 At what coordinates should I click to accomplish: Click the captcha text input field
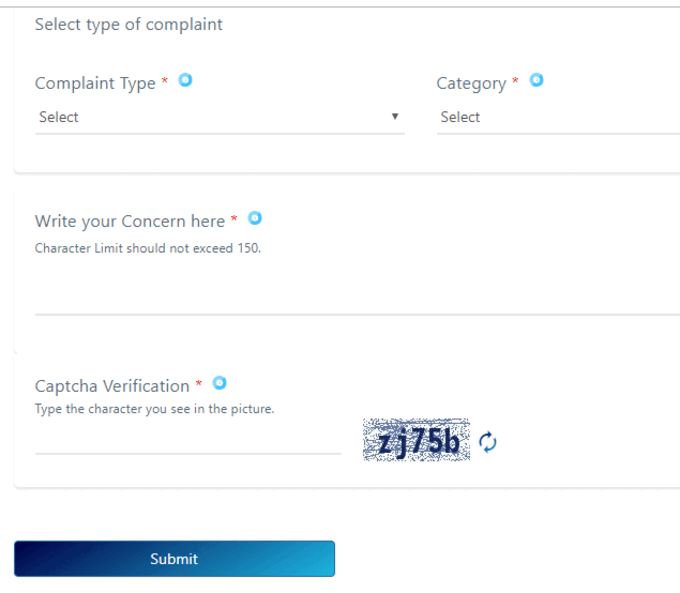(188, 442)
